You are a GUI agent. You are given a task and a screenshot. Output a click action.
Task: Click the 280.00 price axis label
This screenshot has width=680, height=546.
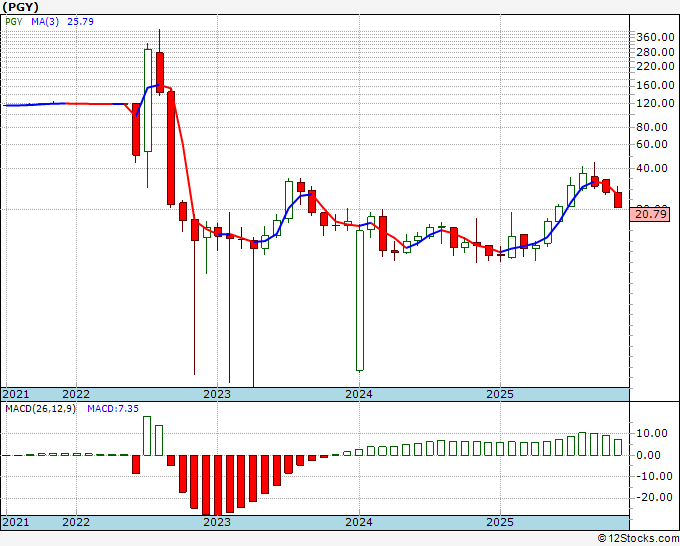pos(655,52)
